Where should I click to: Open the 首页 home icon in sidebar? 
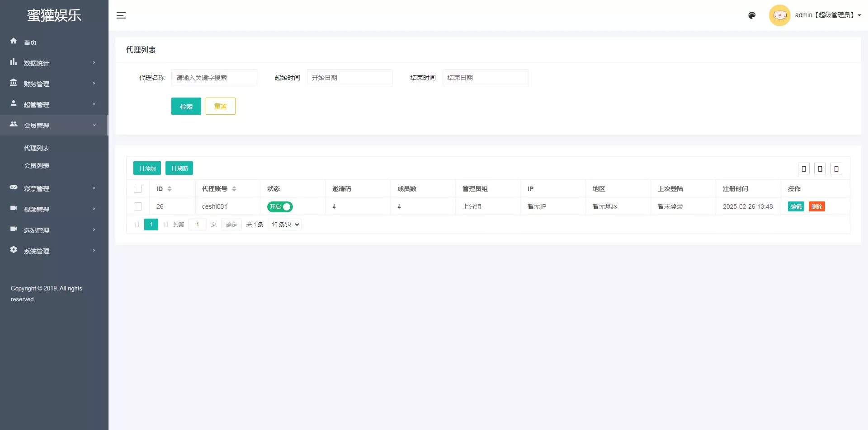tap(14, 42)
